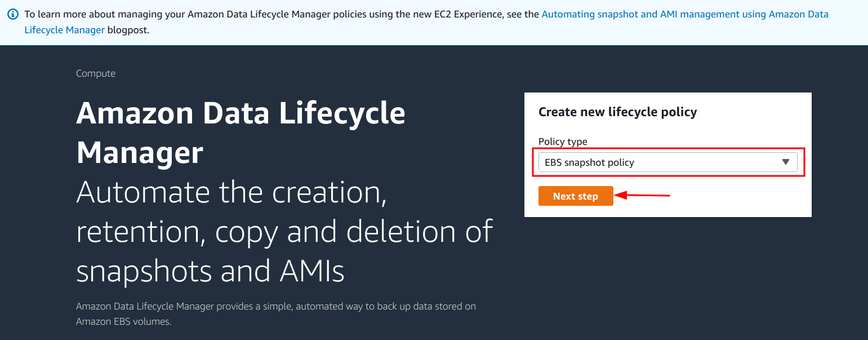Follow the 'Lifecycle Manager' link text before blogpost

tap(65, 30)
